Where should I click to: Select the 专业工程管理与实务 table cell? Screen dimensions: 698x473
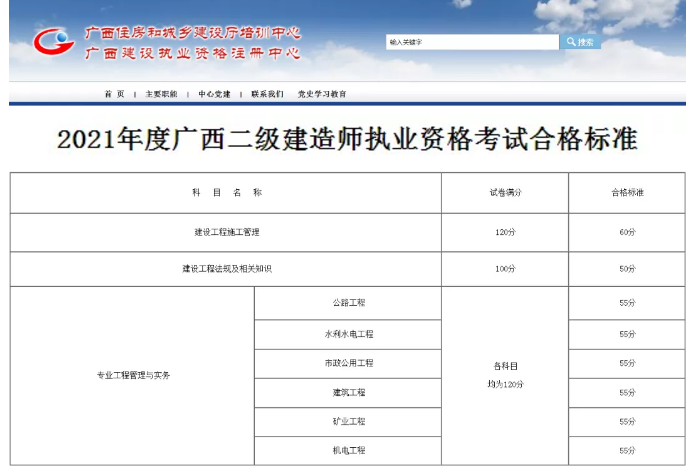(x=133, y=376)
